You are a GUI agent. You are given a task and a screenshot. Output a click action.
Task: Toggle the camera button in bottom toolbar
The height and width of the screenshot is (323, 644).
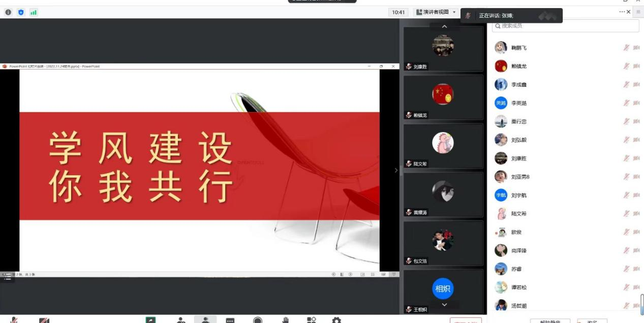(44, 320)
